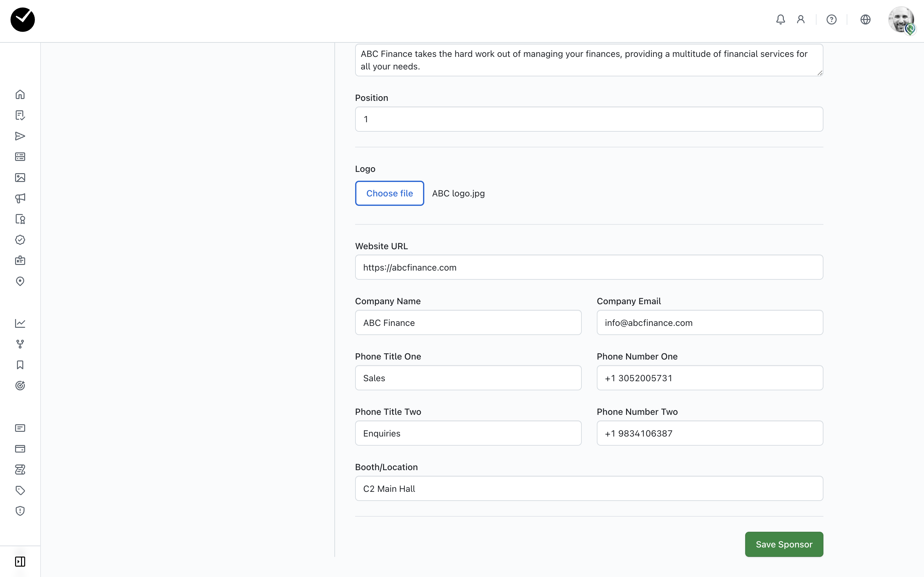Click the megaphone announcements icon

[20, 198]
